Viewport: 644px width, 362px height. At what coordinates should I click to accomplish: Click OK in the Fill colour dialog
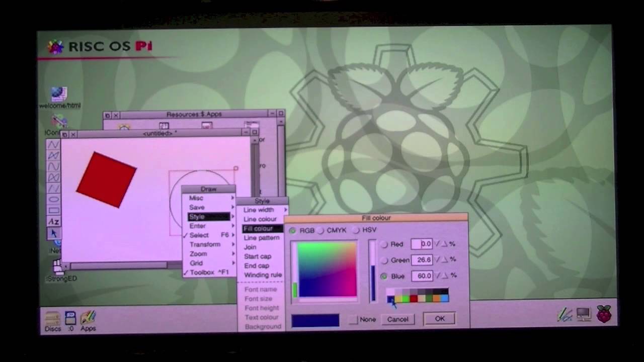click(440, 319)
